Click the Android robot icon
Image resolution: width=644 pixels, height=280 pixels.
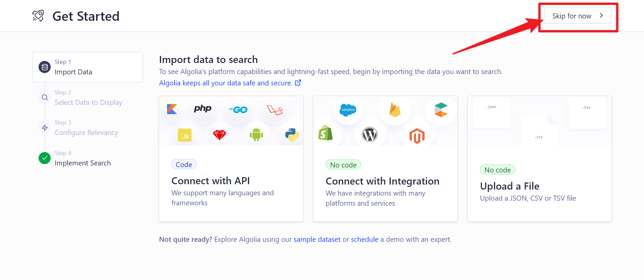(x=256, y=135)
